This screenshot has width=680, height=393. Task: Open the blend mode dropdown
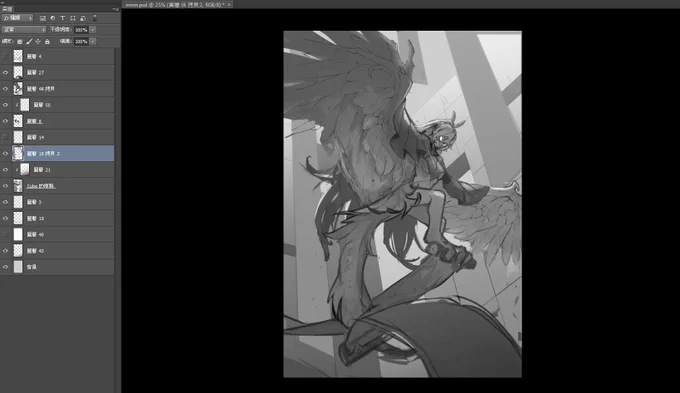tap(24, 29)
